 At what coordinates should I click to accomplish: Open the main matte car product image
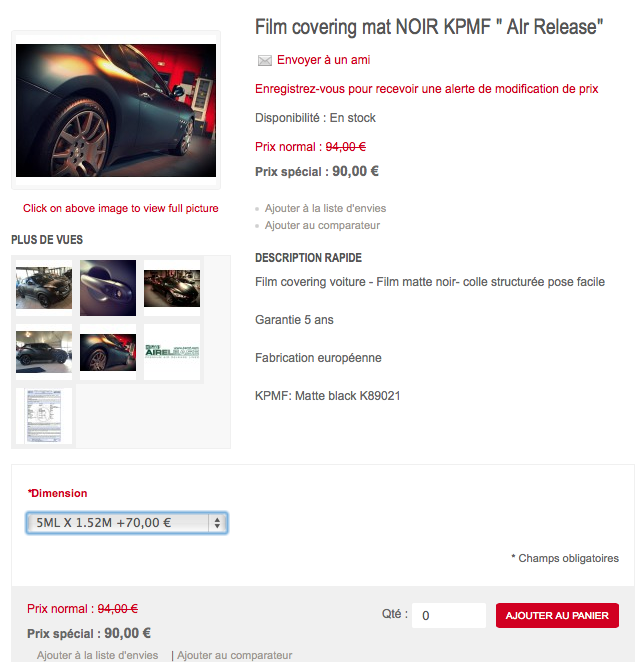click(x=116, y=110)
